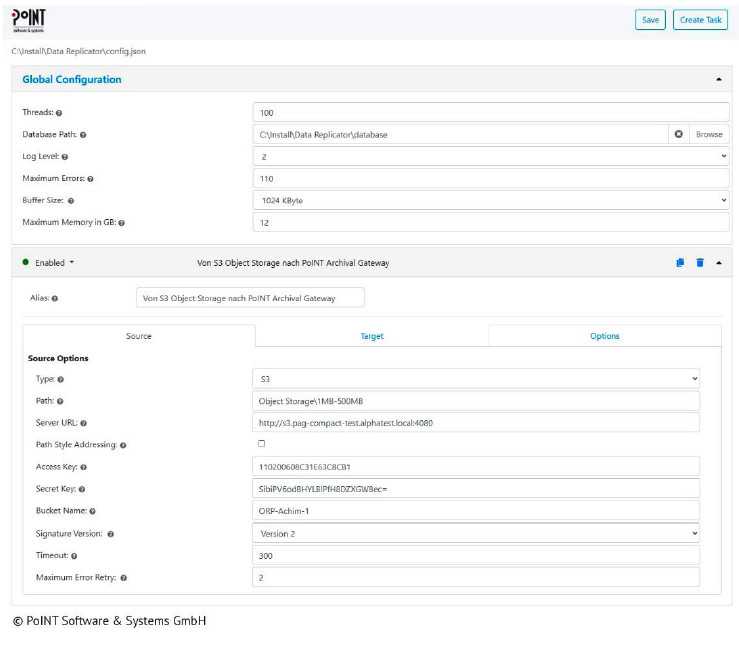
Task: Click the Log Level help icon
Action: pyautogui.click(x=65, y=157)
